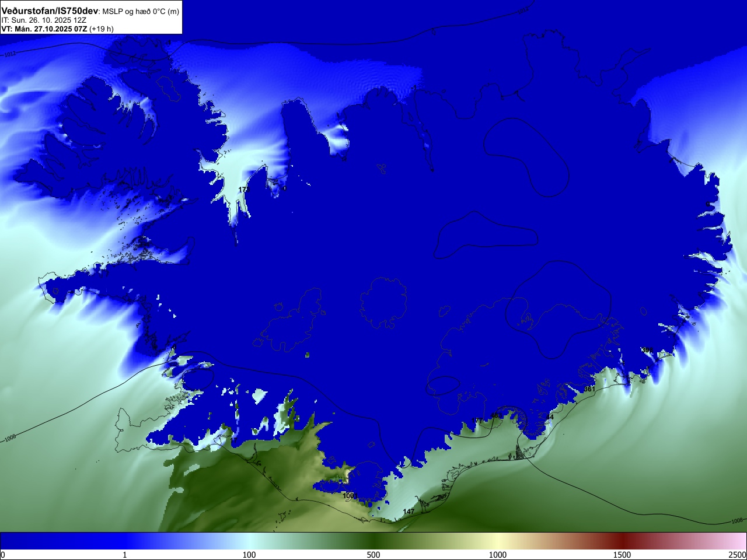Click the '177' height value on the map
This screenshot has height=560, width=747.
[477, 421]
